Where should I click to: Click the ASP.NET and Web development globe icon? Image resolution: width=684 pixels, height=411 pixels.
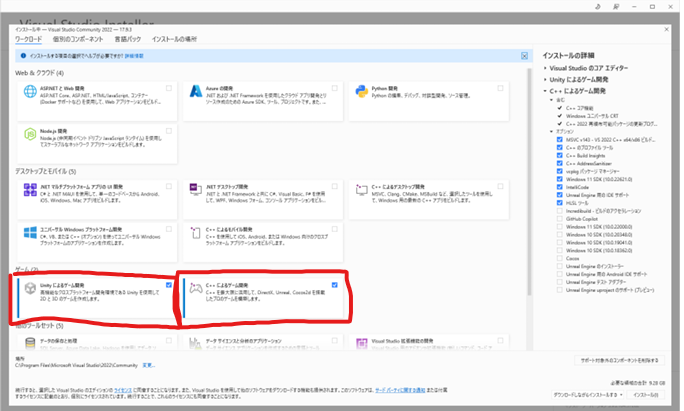coord(30,91)
